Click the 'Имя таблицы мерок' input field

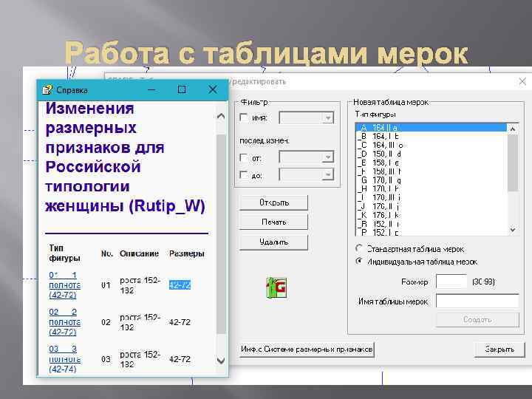pos(477,301)
